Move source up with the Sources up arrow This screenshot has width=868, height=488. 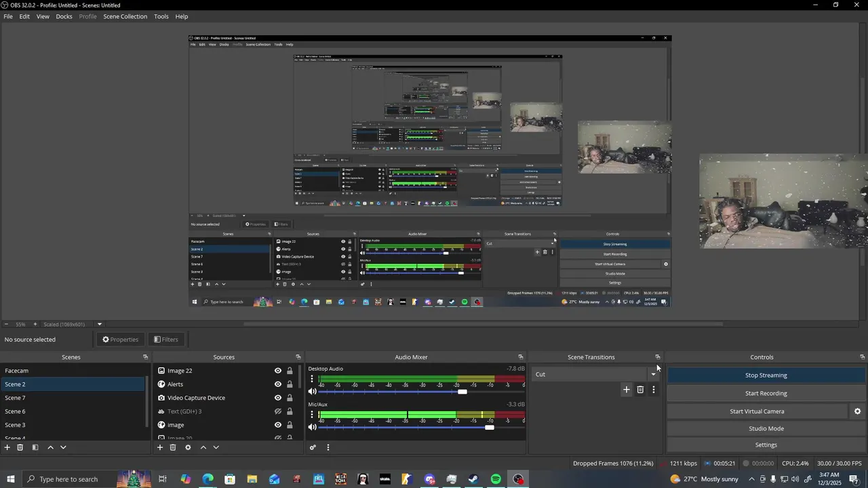[x=203, y=447]
